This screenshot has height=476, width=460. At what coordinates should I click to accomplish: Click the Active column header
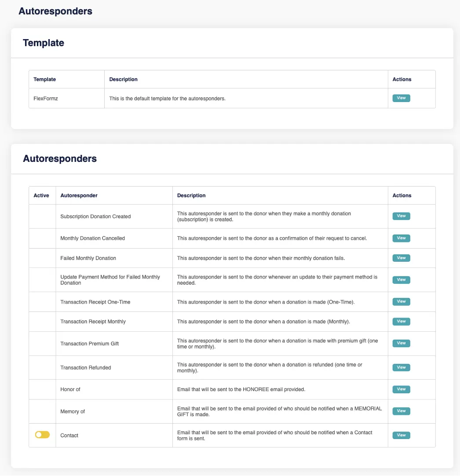(x=41, y=195)
